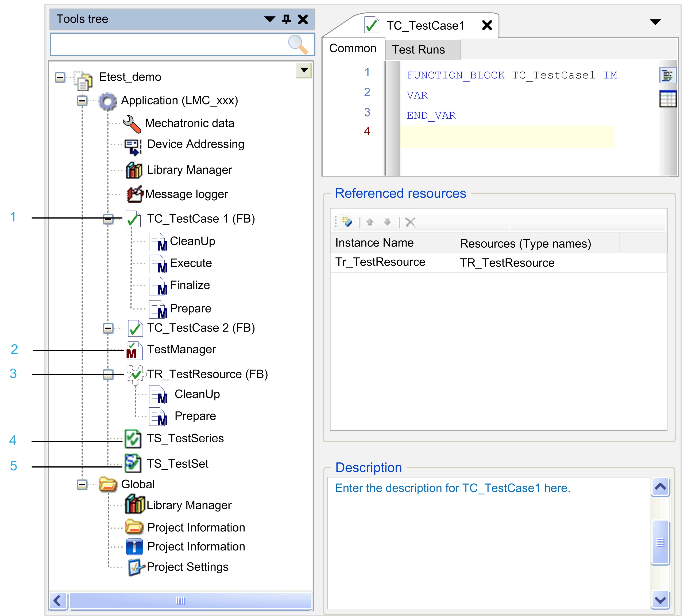Open the Tools tree panel dropdown arrow

pos(269,19)
